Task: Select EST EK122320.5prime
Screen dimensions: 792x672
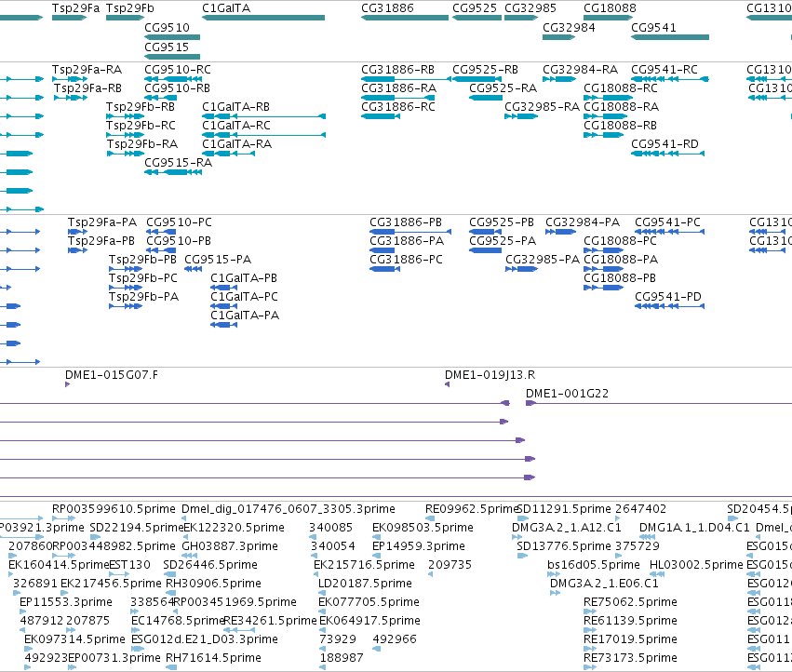Action: click(x=186, y=537)
